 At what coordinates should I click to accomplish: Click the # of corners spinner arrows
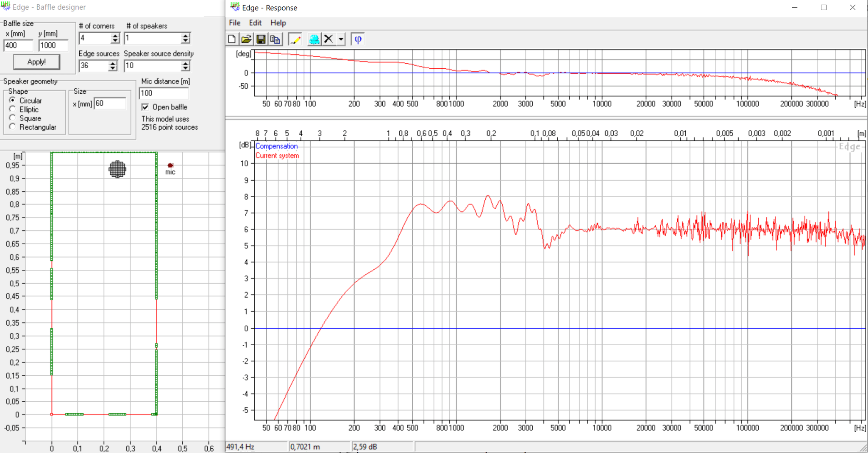pyautogui.click(x=115, y=38)
